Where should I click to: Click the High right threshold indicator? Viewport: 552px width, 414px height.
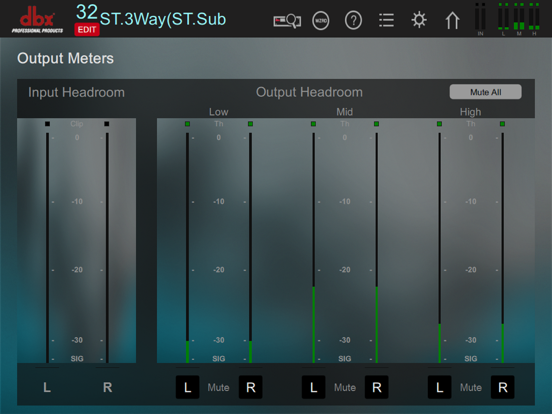[x=502, y=124]
